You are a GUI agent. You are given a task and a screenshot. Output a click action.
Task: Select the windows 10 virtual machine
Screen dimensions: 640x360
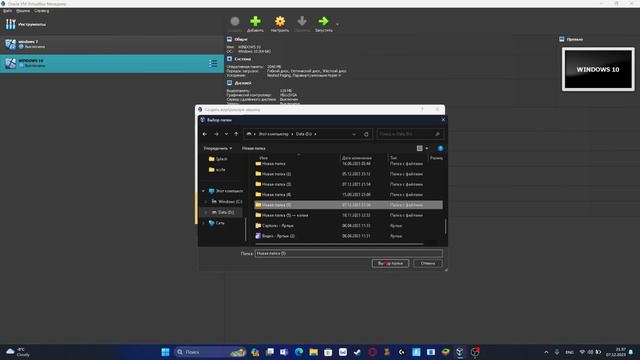point(112,63)
